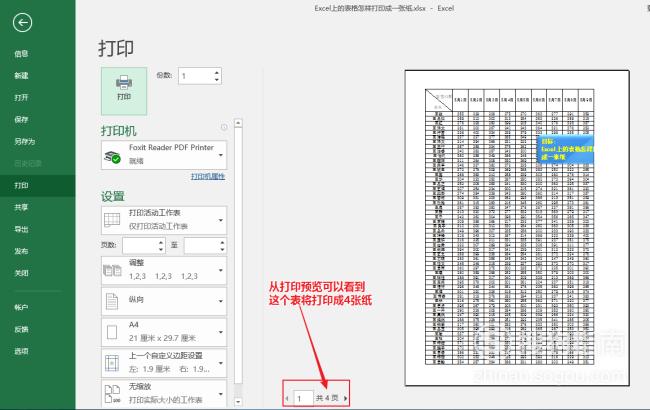Select 关闭 (Close) in sidebar

point(21,273)
